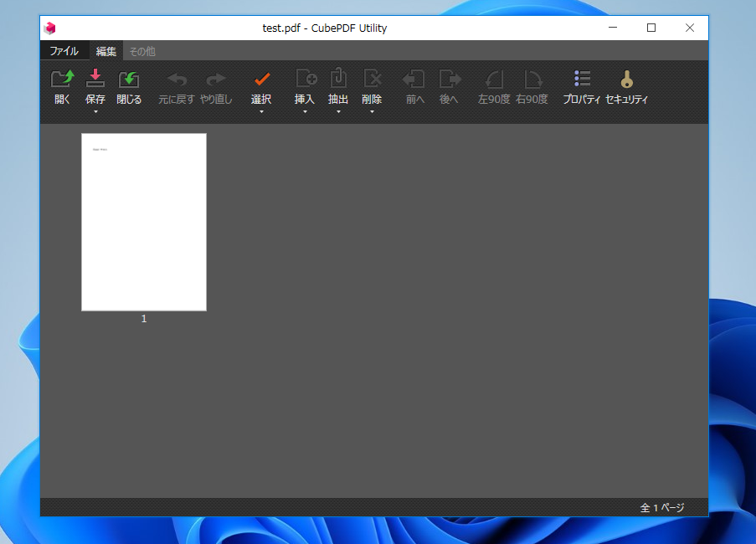Expand the 選択 dropdown arrow
756x544 pixels.
point(261,112)
